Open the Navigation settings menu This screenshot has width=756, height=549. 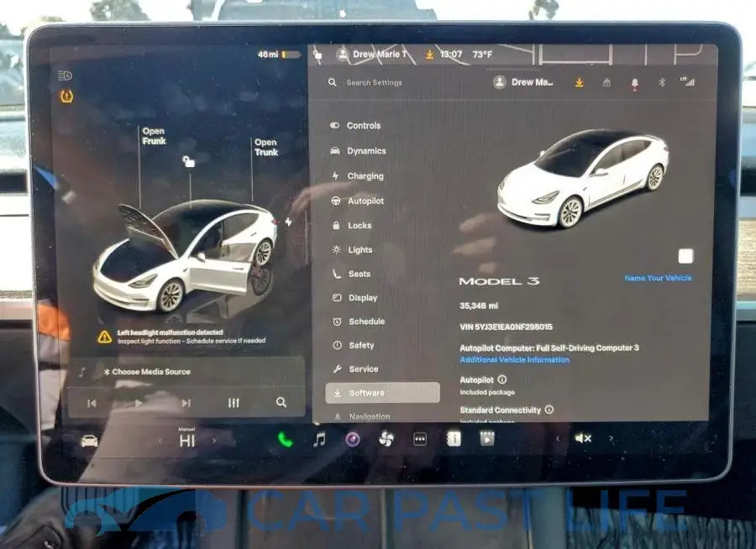click(362, 416)
